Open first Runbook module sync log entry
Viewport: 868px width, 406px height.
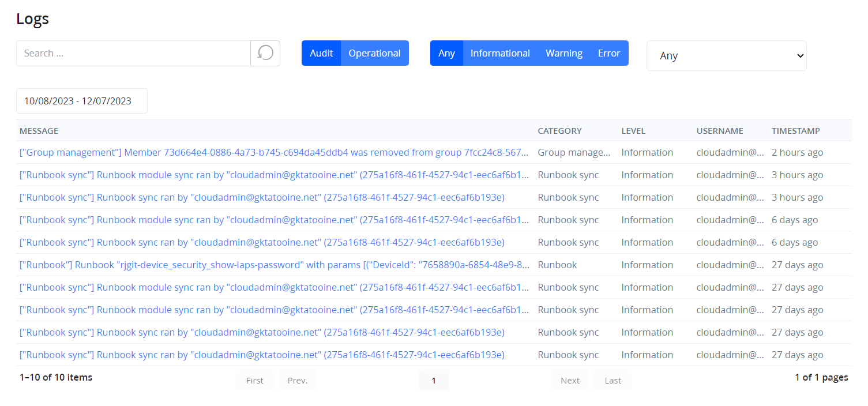click(273, 175)
